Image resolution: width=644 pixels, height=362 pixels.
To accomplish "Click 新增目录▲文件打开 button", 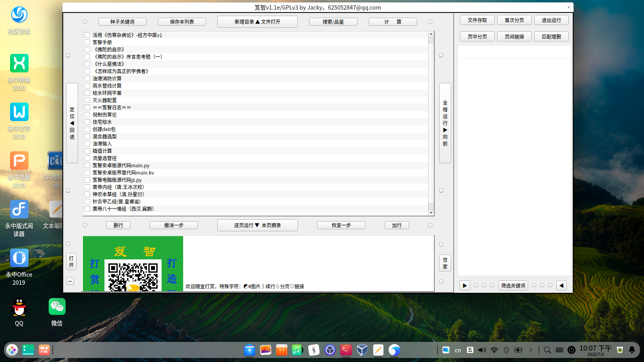I will [x=258, y=22].
